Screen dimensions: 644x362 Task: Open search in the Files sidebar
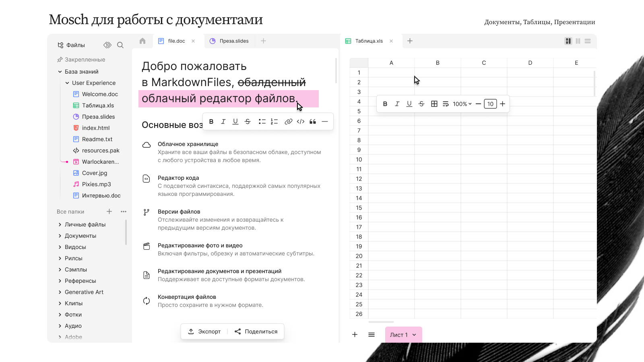120,45
